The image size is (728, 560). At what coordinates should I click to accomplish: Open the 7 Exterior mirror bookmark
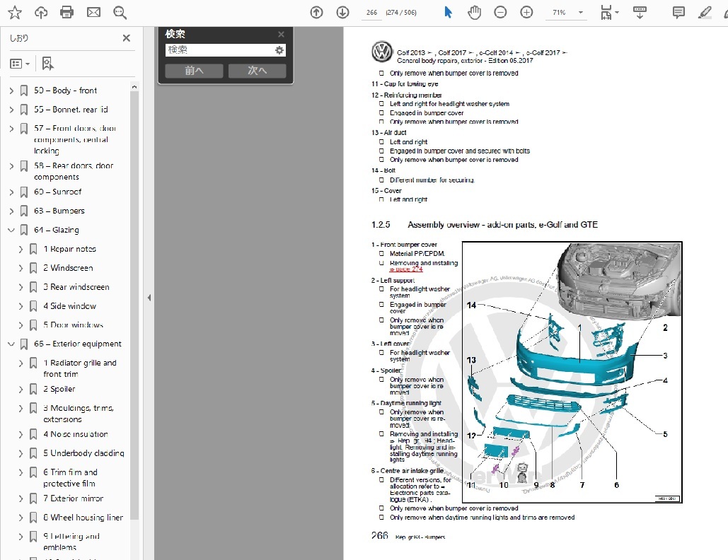(74, 498)
